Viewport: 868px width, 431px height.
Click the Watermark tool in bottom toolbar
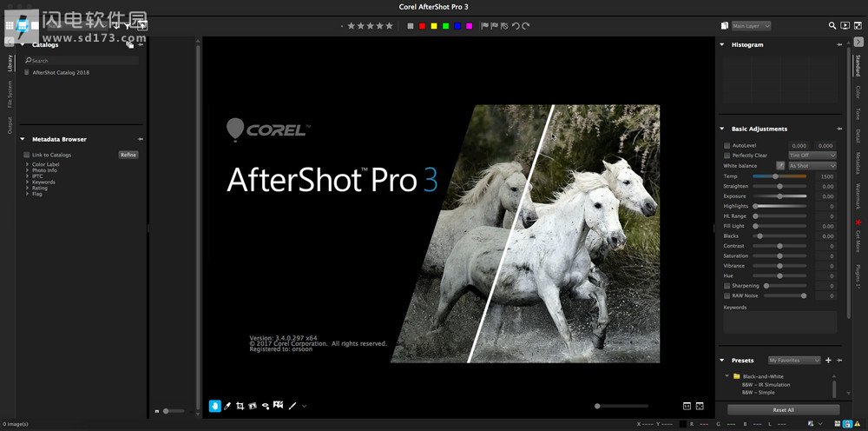279,406
